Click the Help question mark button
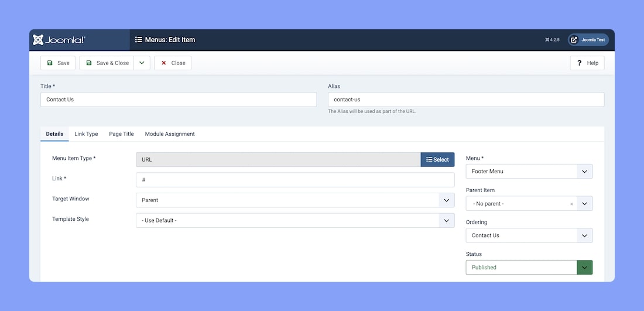This screenshot has height=311, width=644. point(587,63)
